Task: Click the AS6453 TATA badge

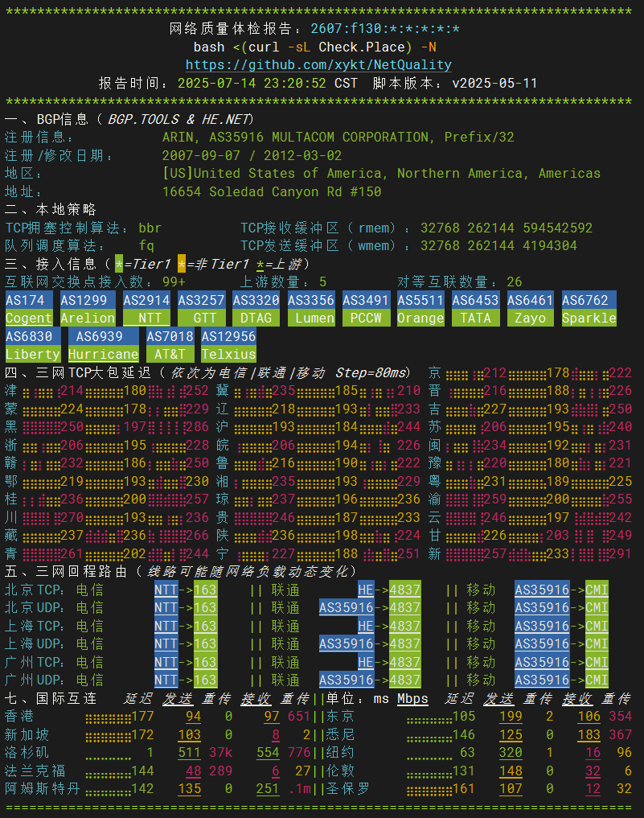Action: [476, 309]
